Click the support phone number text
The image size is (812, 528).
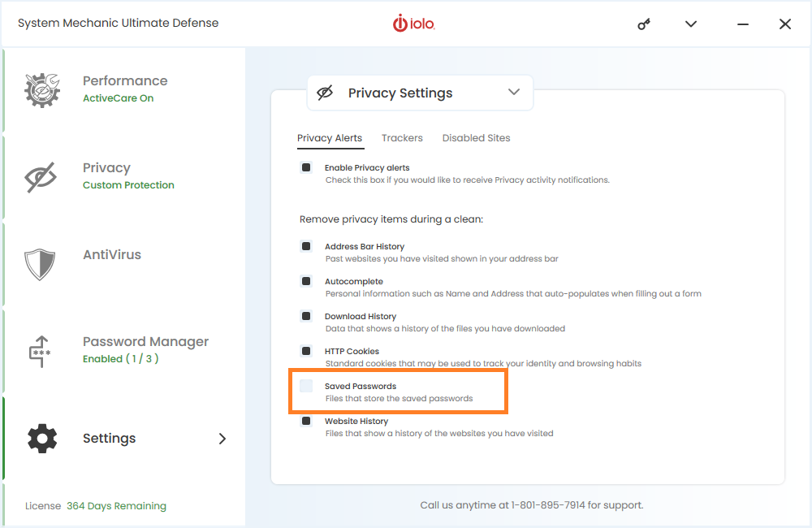(548, 505)
